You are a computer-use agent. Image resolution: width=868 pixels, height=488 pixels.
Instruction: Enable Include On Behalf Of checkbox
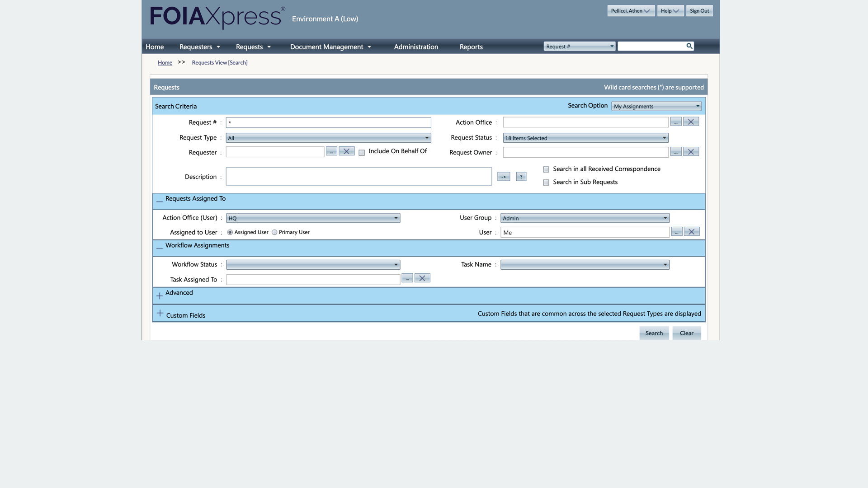tap(362, 153)
